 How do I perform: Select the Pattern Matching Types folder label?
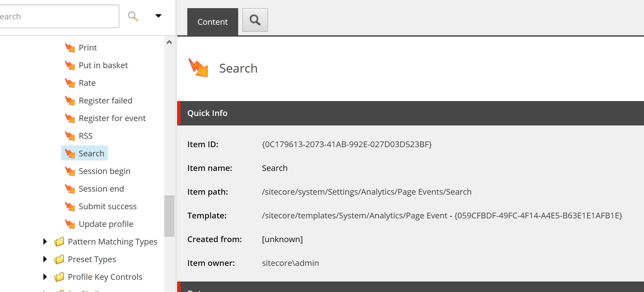(113, 242)
